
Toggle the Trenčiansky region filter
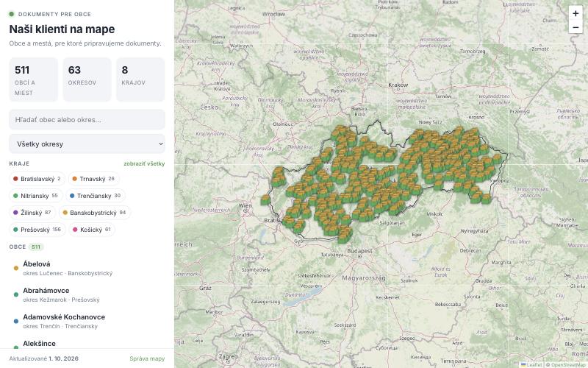(x=96, y=196)
